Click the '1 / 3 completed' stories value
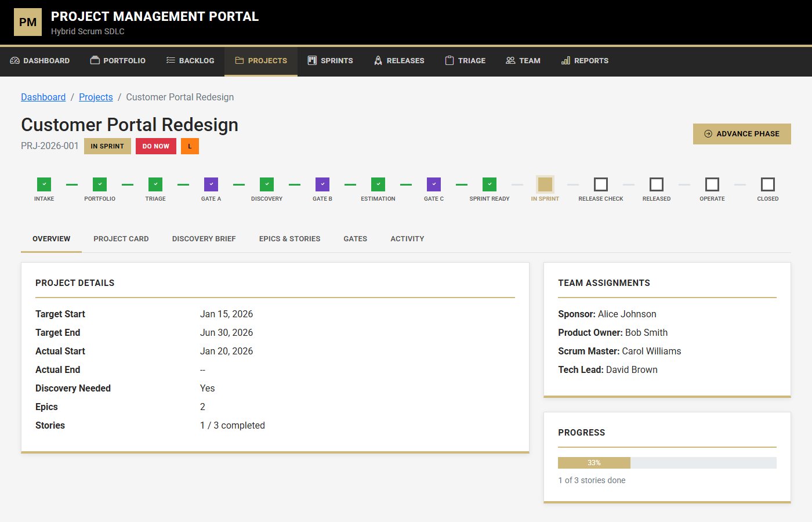 [233, 425]
